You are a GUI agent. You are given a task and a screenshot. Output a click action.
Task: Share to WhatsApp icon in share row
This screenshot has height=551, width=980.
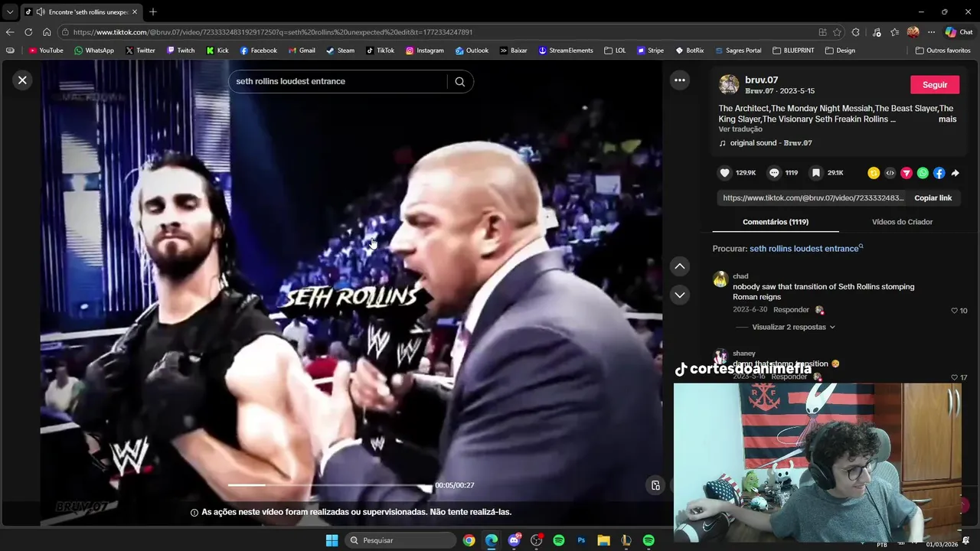(923, 173)
